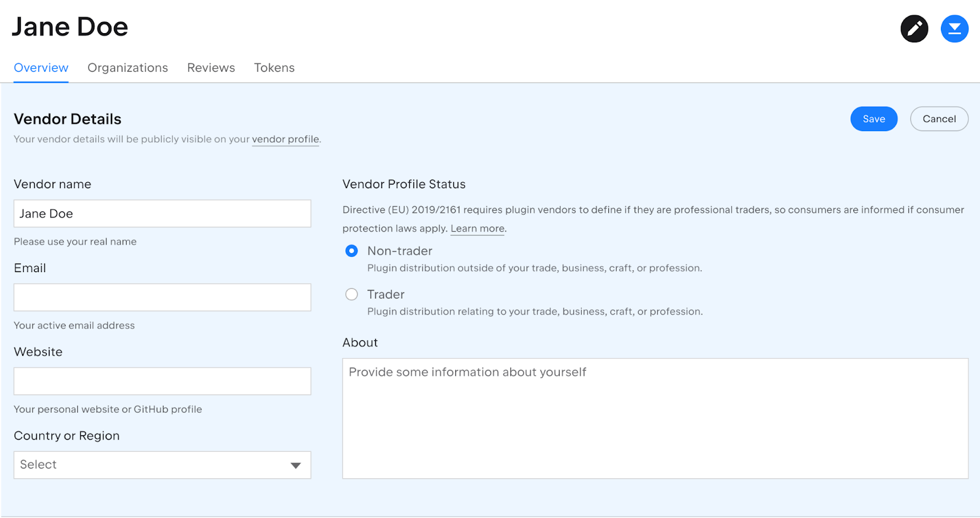The width and height of the screenshot is (980, 518).
Task: Expand the Country or Region dropdown arrow
Action: [x=295, y=465]
